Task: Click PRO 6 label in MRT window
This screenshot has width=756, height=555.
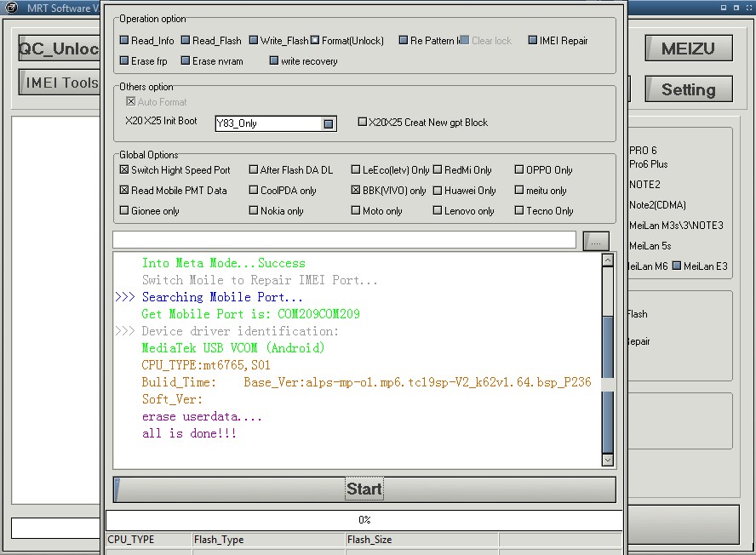Action: click(643, 151)
